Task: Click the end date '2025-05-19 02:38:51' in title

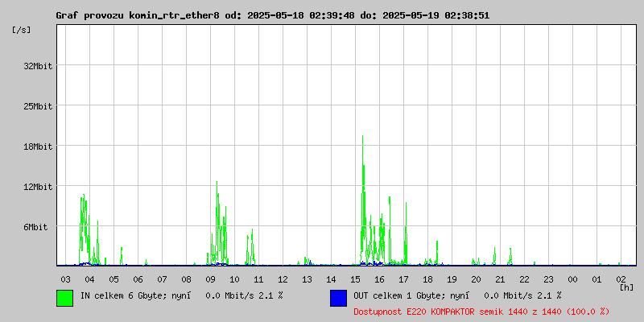Action: (436, 16)
